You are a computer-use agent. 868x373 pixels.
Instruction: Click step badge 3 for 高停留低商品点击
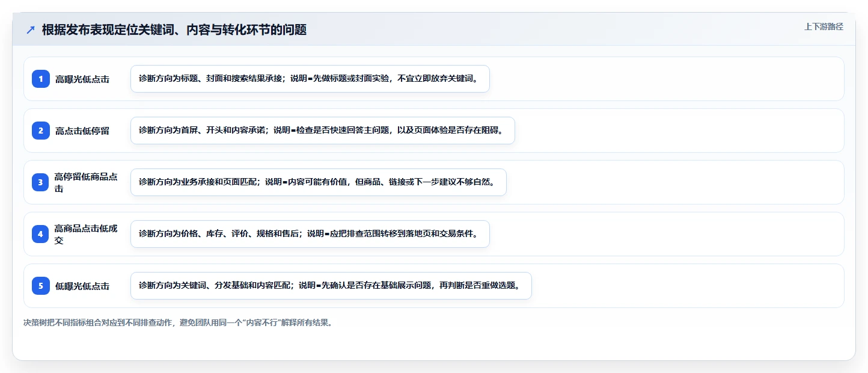[41, 182]
